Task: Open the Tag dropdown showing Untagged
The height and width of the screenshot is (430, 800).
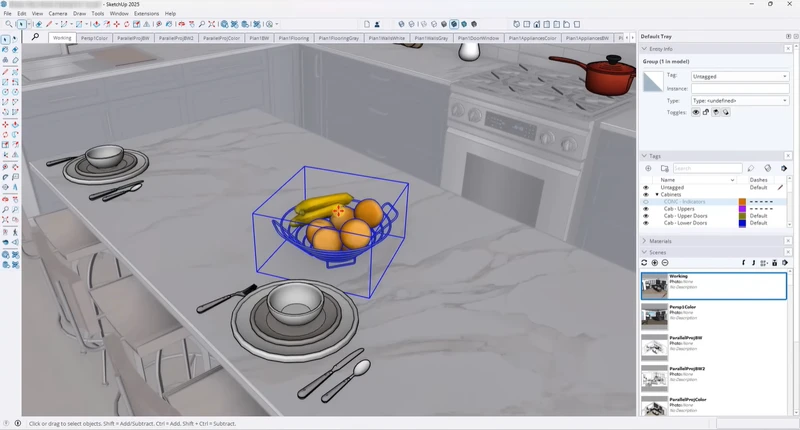Action: (739, 76)
